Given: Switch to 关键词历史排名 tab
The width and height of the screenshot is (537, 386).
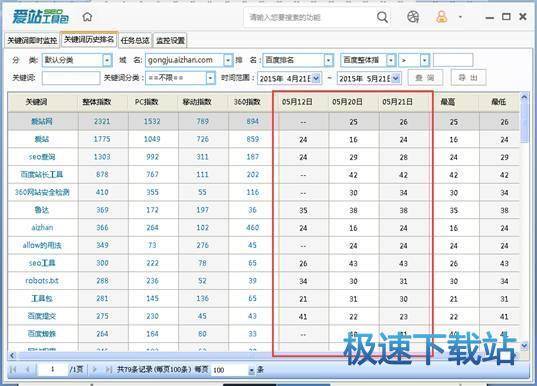Looking at the screenshot, I should pyautogui.click(x=89, y=39).
